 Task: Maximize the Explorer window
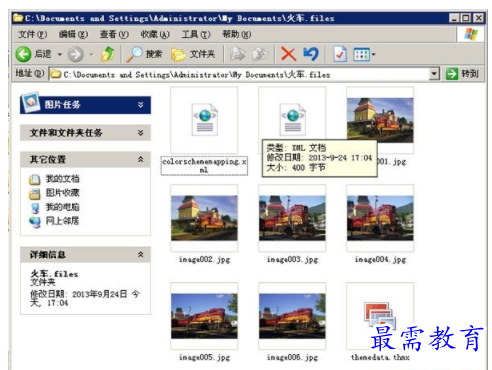(466, 18)
